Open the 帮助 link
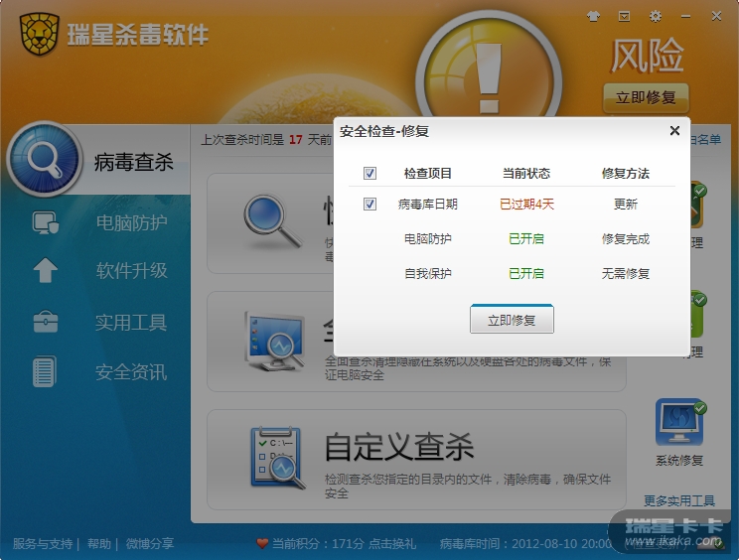This screenshot has width=739, height=560. tap(99, 544)
